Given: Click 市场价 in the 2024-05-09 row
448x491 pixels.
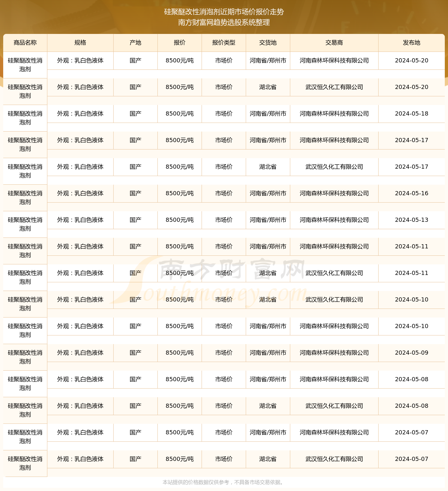Looking at the screenshot, I should pyautogui.click(x=224, y=353).
